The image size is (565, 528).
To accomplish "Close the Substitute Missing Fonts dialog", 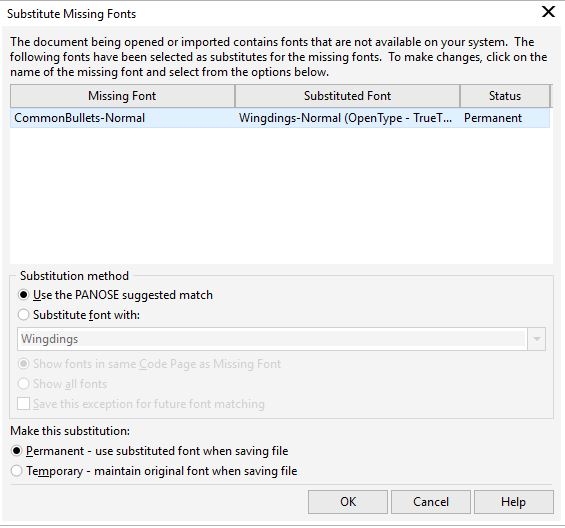I will (x=548, y=12).
